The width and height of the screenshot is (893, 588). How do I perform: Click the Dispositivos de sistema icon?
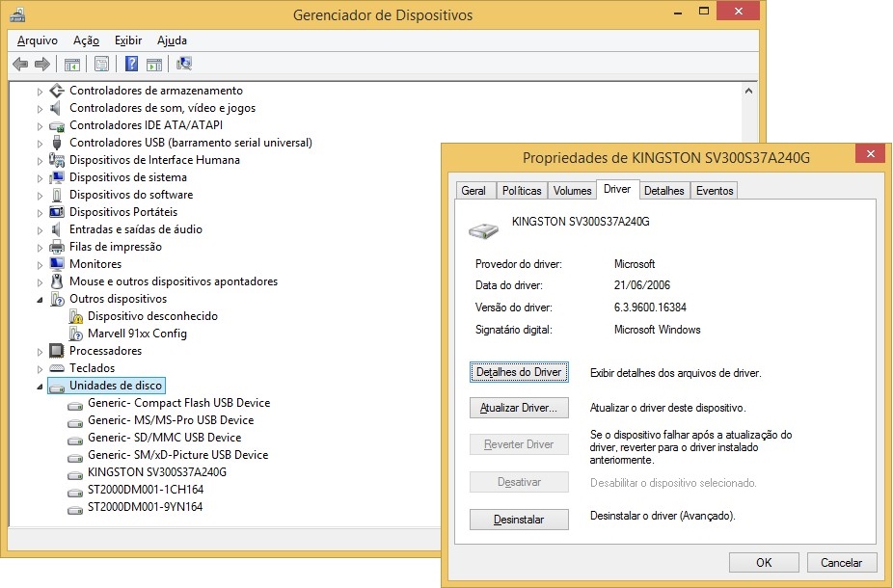point(57,177)
